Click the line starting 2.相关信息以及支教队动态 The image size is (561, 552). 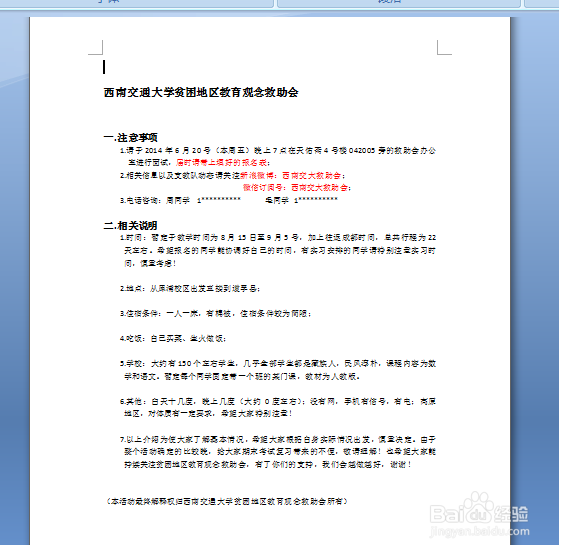[232, 176]
